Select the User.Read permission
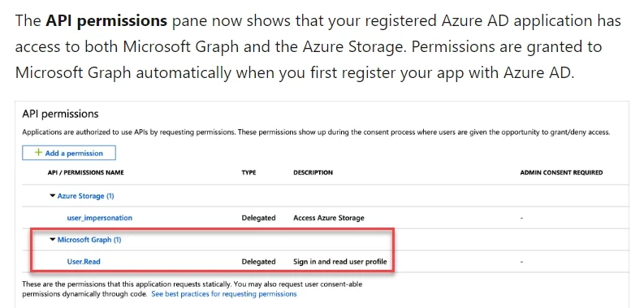 [84, 262]
